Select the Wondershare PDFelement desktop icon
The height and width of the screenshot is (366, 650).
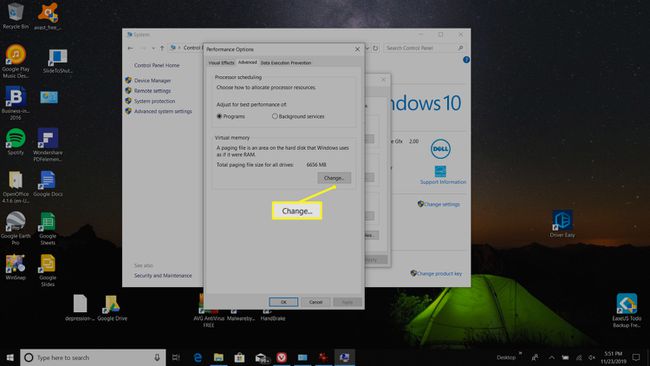pos(48,145)
